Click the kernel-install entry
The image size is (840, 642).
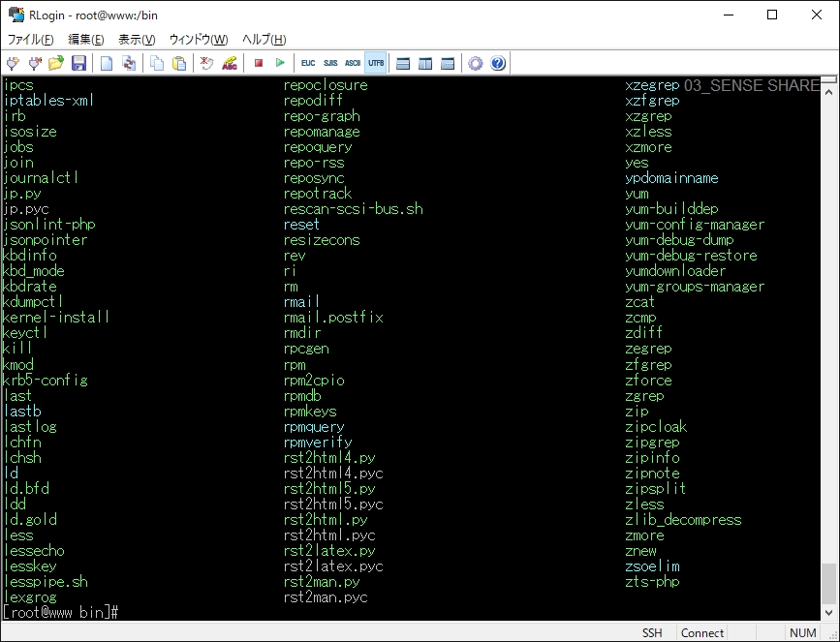(56, 317)
